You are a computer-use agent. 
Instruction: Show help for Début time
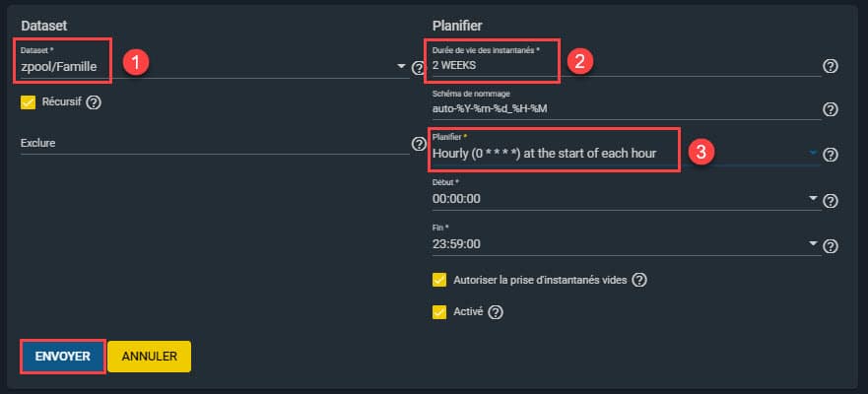click(830, 201)
